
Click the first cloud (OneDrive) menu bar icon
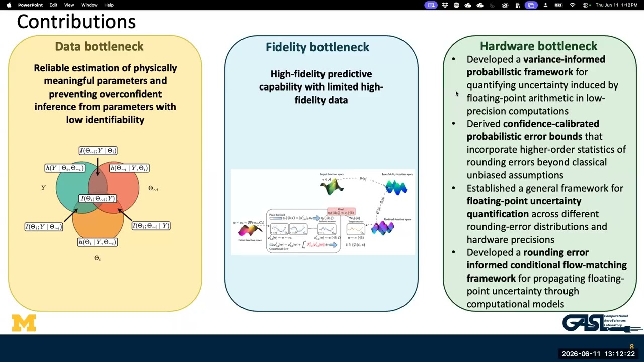coord(468,5)
